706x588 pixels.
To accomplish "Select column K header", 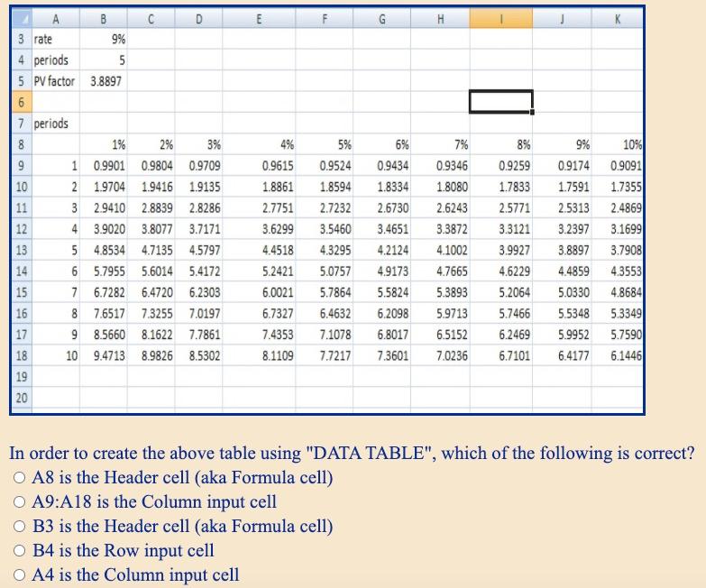I will [x=618, y=18].
